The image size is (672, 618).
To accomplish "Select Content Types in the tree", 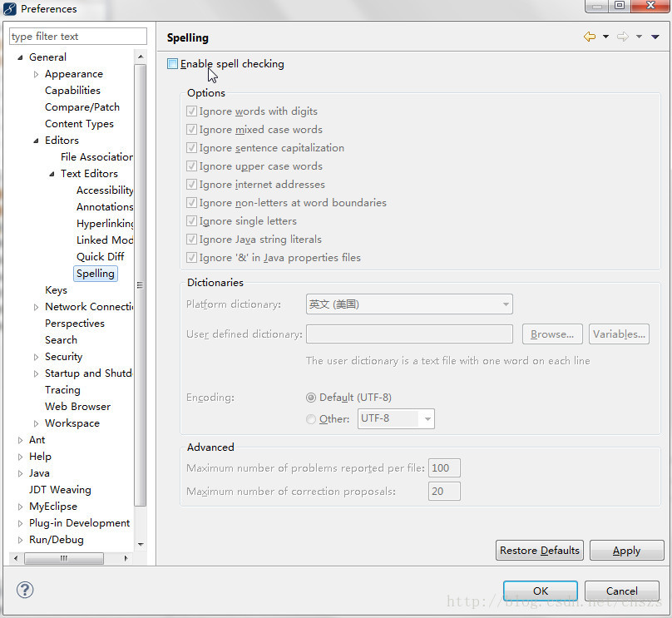I will tap(79, 124).
